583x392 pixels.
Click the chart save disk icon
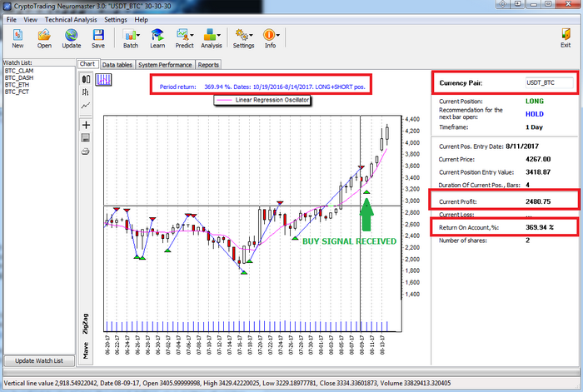tap(86, 138)
